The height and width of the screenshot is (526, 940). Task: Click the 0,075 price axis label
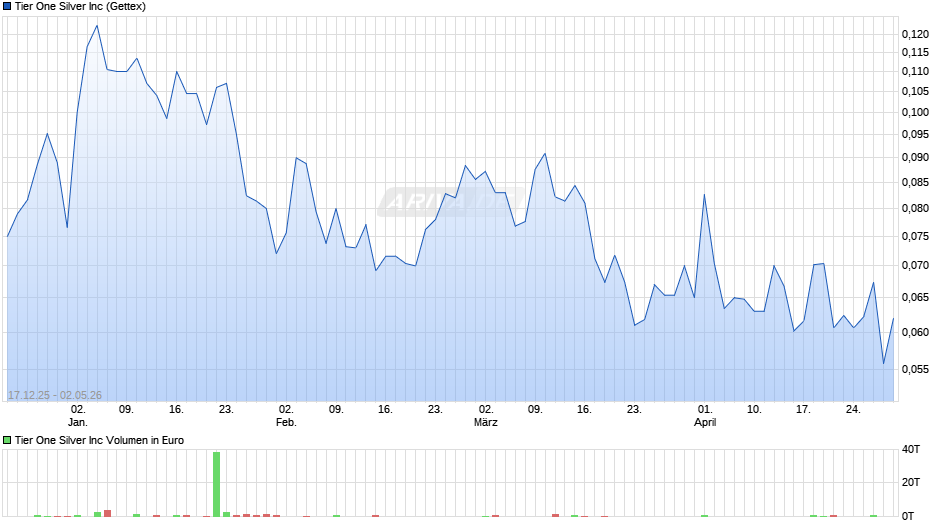915,237
